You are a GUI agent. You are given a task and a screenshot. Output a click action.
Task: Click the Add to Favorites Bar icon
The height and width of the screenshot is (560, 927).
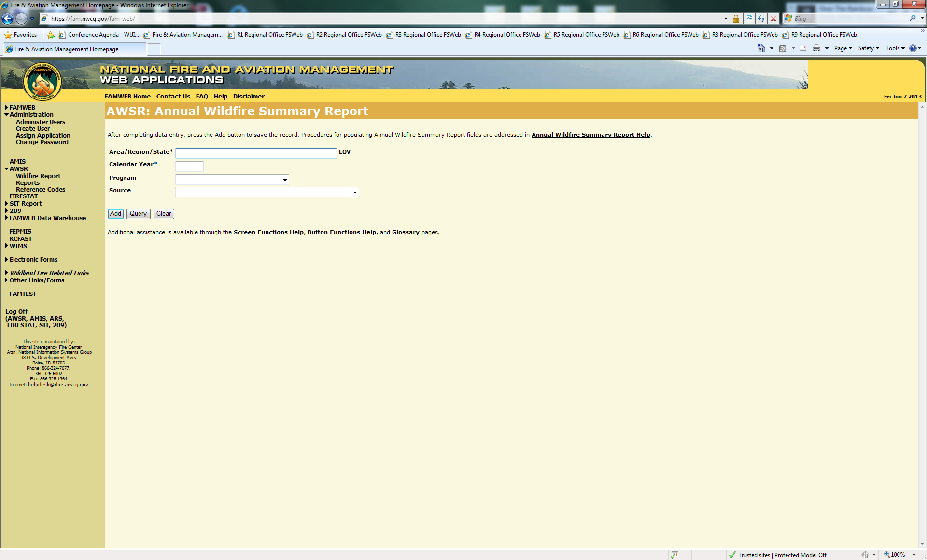pos(51,35)
